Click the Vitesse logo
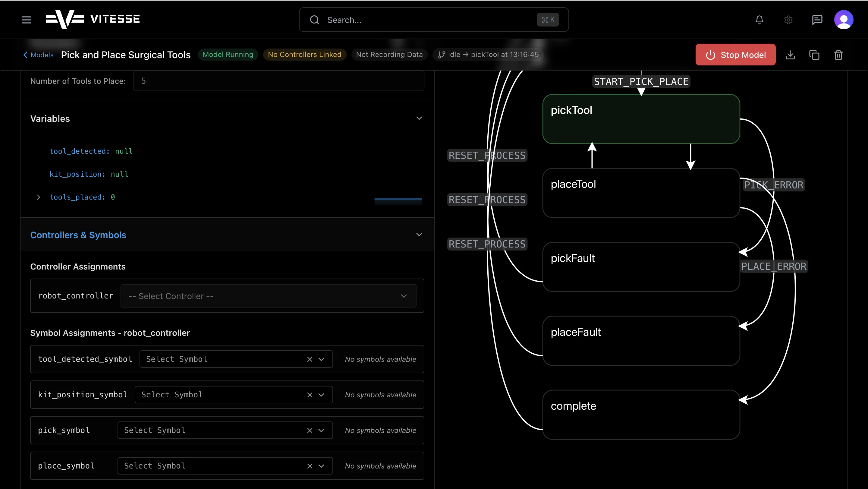Screen dimensions: 868x489 93,19
